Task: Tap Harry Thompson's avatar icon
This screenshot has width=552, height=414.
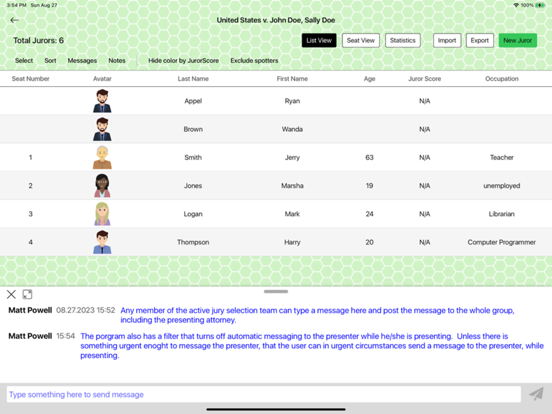Action: coord(102,242)
